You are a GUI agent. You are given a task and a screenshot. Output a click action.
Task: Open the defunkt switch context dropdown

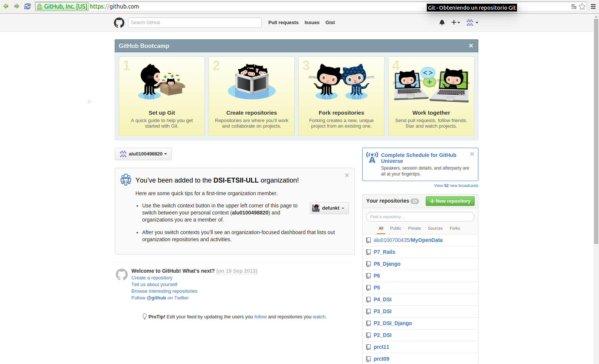point(329,208)
